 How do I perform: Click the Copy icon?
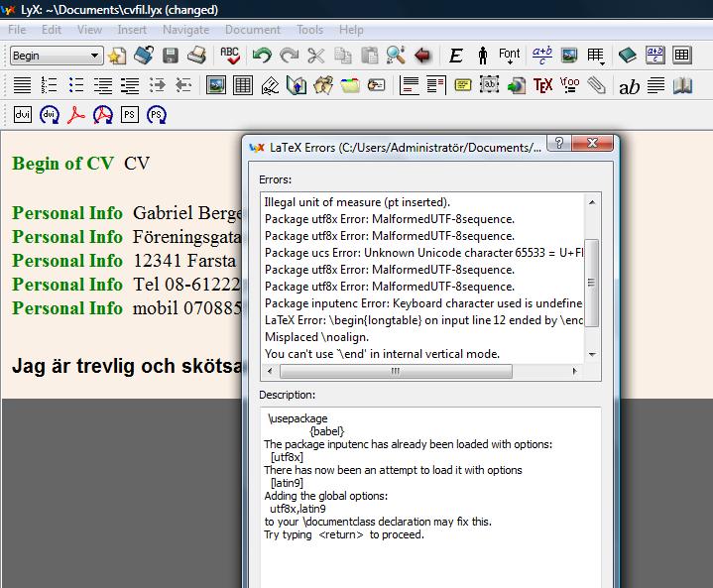343,56
